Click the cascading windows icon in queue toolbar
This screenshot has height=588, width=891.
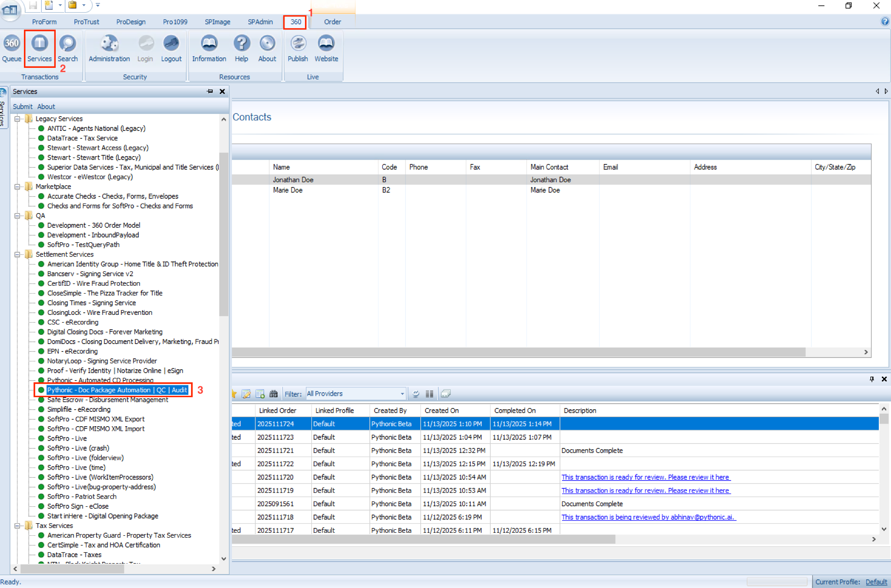[445, 394]
